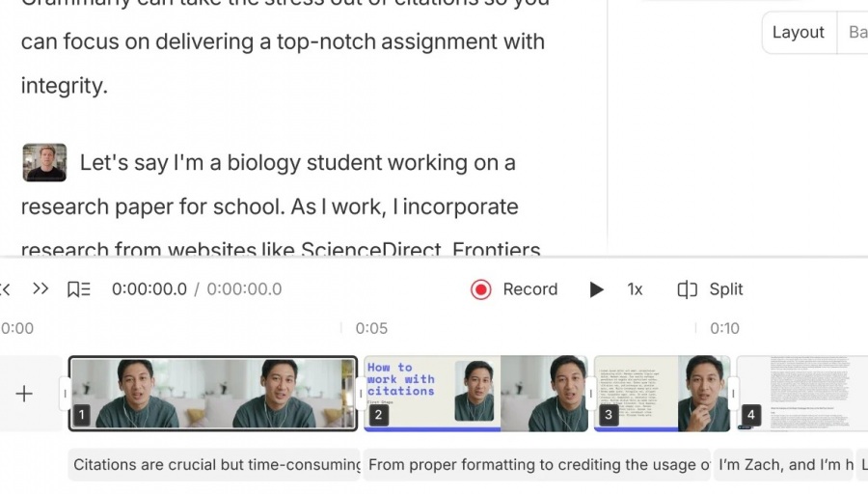Select scene 4 document thumbnail
This screenshot has width=868, height=494.
click(800, 393)
